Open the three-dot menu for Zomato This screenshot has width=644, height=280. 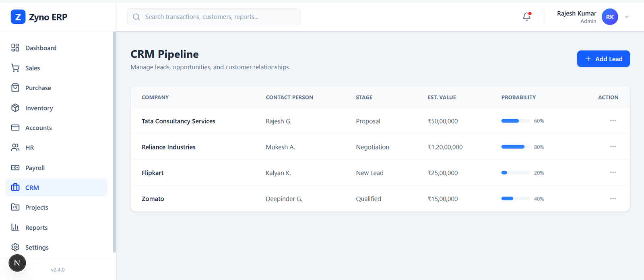coord(613,199)
